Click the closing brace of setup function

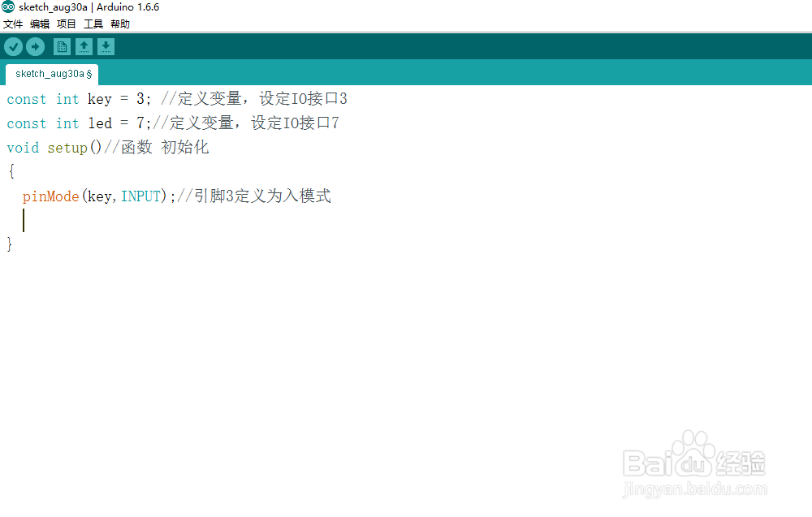coord(9,243)
